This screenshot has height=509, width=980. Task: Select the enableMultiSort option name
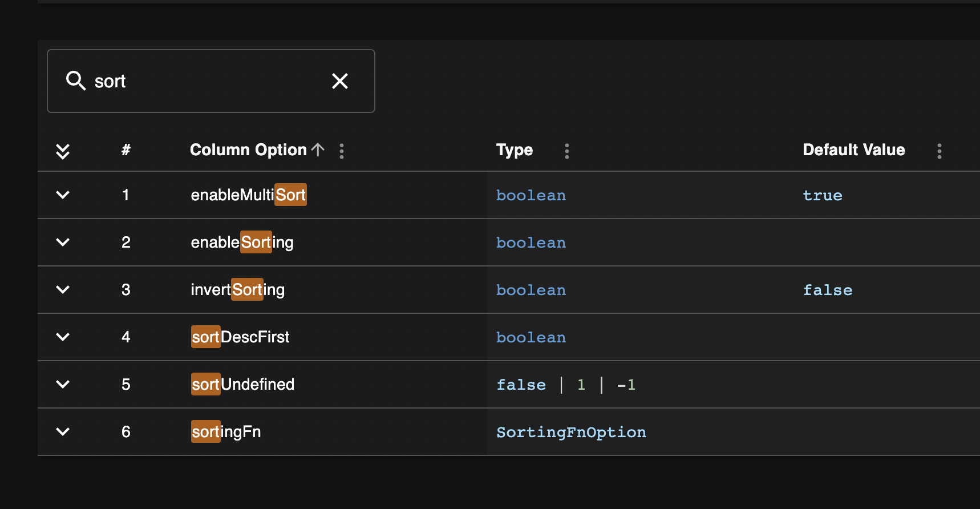[x=249, y=195]
